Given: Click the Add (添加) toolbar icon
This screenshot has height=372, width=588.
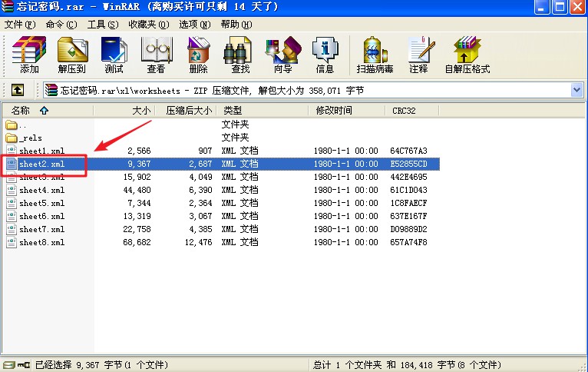Looking at the screenshot, I should [x=29, y=54].
